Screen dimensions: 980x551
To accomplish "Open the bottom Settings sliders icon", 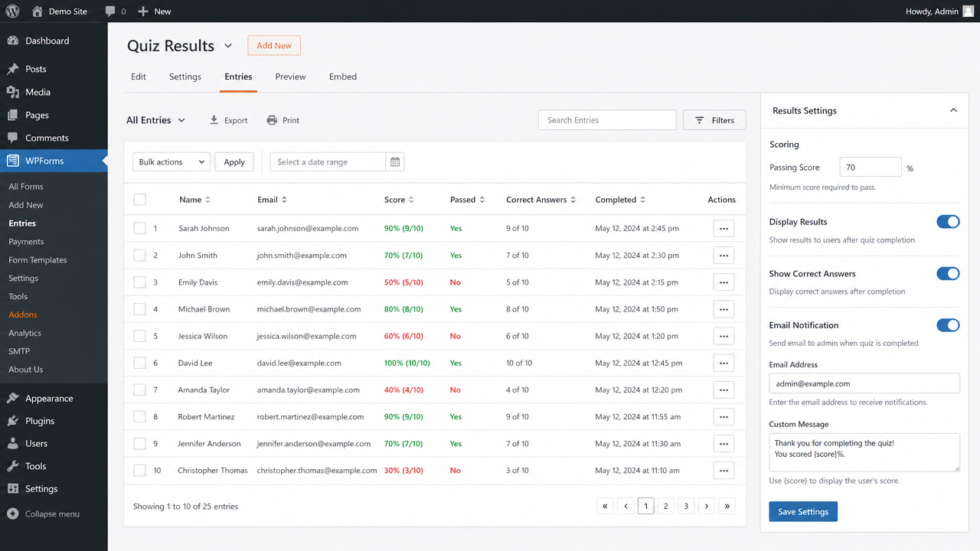I will click(13, 488).
